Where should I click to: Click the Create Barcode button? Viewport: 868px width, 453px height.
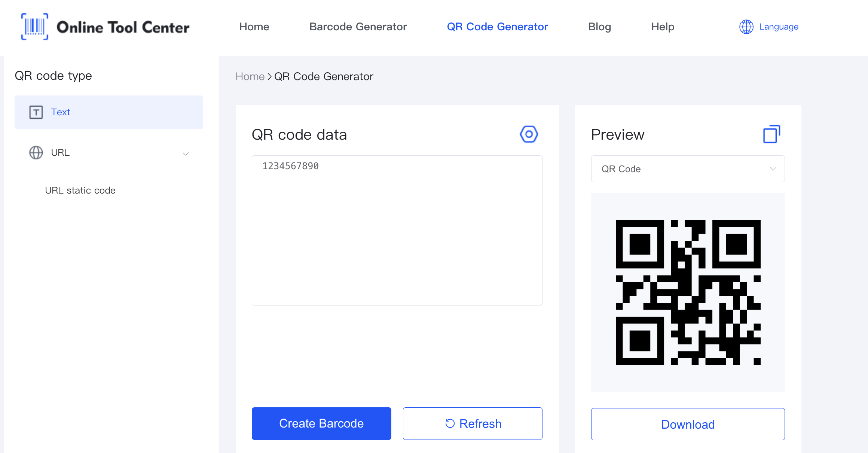pos(321,424)
